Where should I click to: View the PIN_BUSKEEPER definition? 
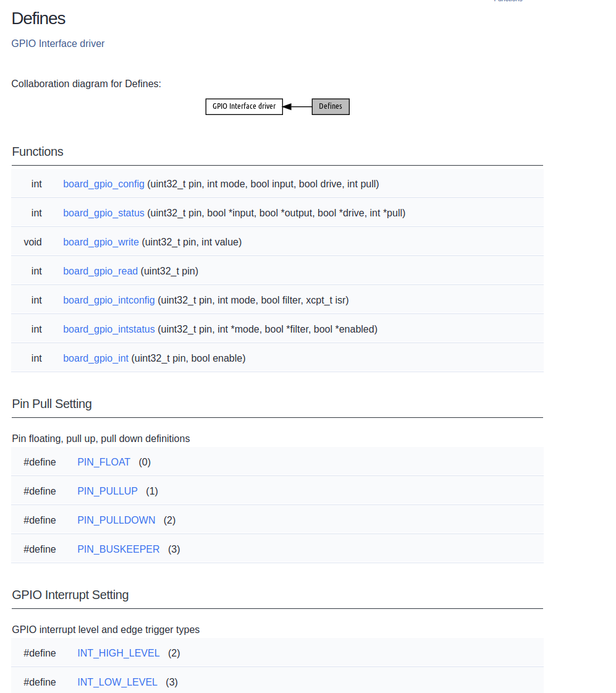[x=119, y=550]
